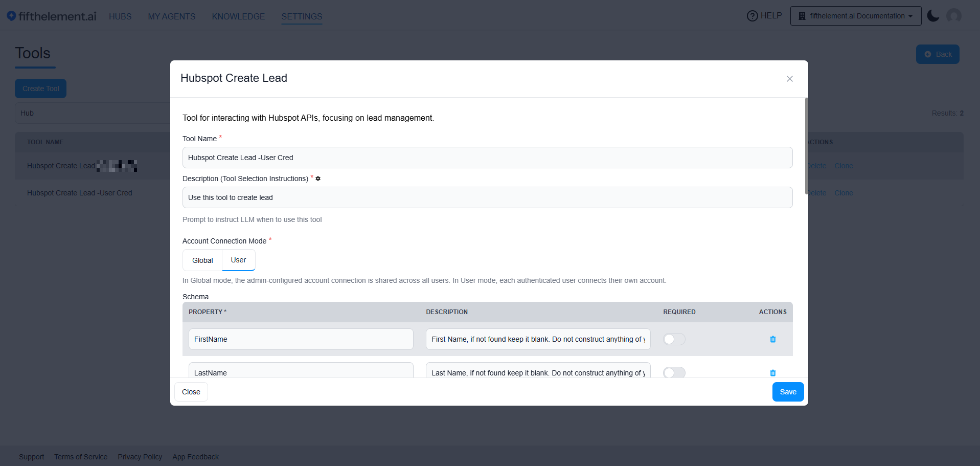This screenshot has height=466, width=980.
Task: Open the KNOWLEDGE section
Action: [x=238, y=16]
